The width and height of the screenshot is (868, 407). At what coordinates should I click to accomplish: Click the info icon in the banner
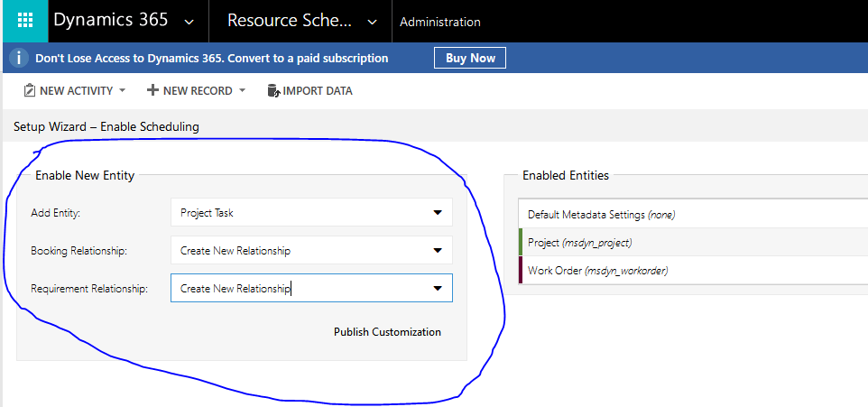click(x=19, y=58)
